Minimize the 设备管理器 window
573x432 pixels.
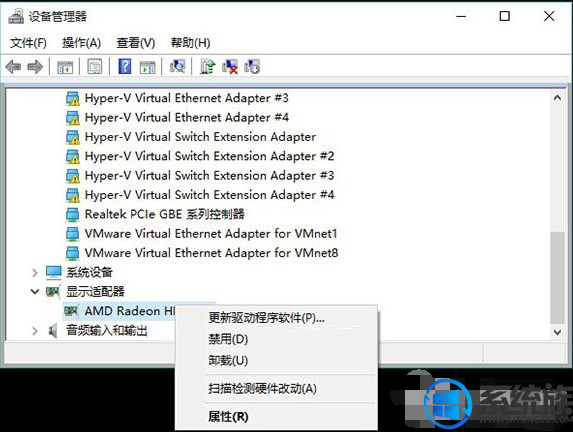coord(462,16)
